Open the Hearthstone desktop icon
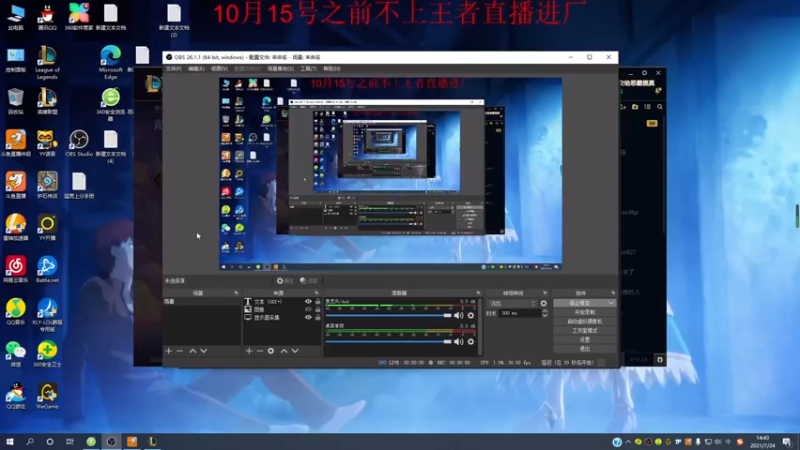 (x=47, y=185)
